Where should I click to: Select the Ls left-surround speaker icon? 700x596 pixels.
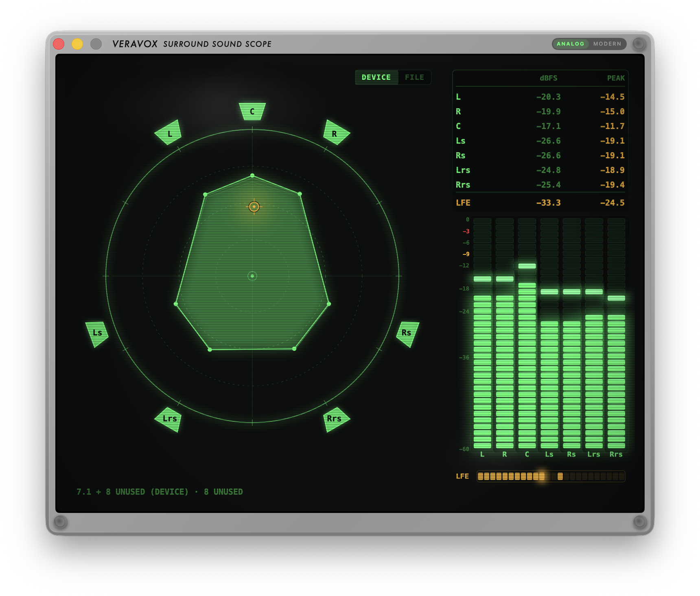coord(97,334)
